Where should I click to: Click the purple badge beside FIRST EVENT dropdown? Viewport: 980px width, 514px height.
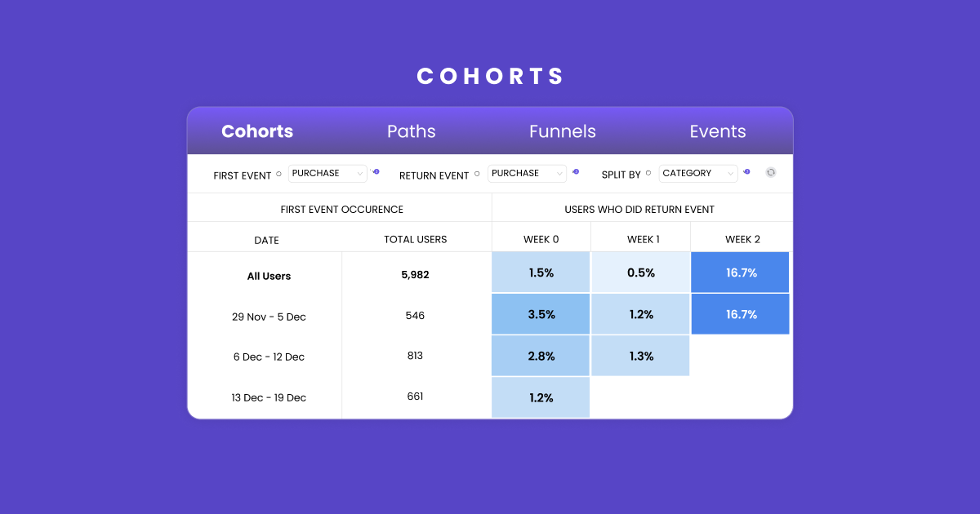pyautogui.click(x=376, y=172)
